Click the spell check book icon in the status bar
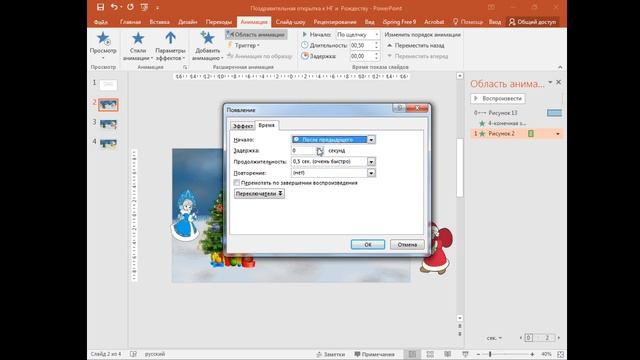 pyautogui.click(x=133, y=354)
